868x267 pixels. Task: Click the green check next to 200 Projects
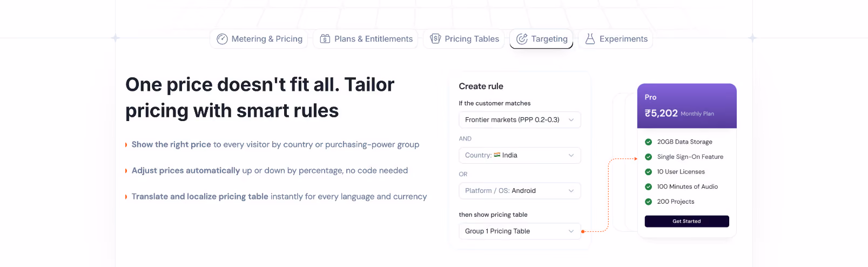649,202
